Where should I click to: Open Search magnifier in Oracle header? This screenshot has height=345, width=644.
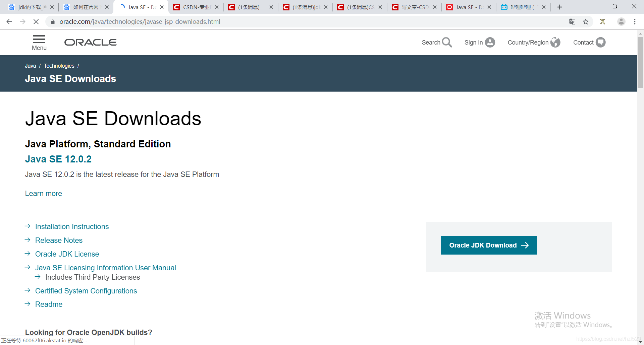click(x=447, y=42)
